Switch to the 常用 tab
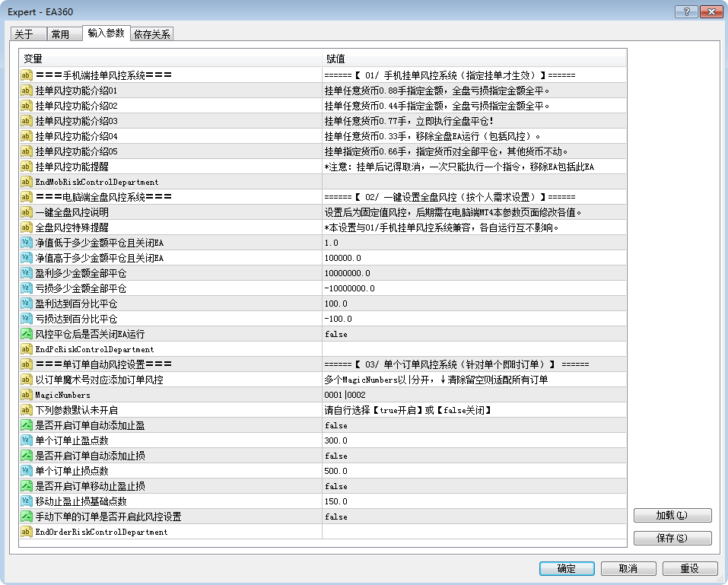Image resolution: width=728 pixels, height=585 pixels. (x=60, y=34)
